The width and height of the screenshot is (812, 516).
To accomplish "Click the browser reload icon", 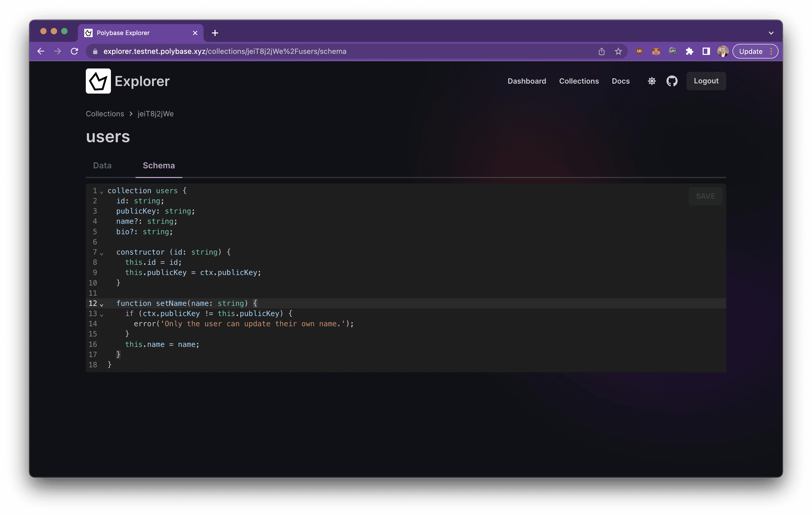I will (x=75, y=51).
